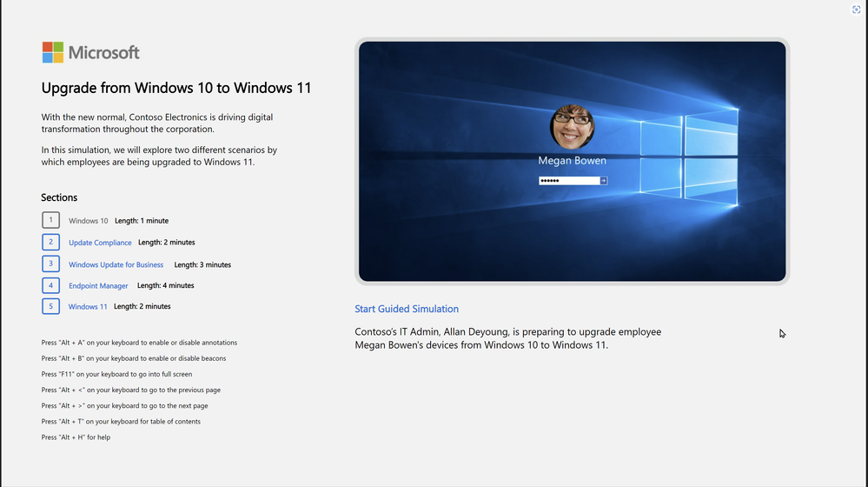Open the Update Compliance section
This screenshot has width=868, height=487.
coord(100,243)
